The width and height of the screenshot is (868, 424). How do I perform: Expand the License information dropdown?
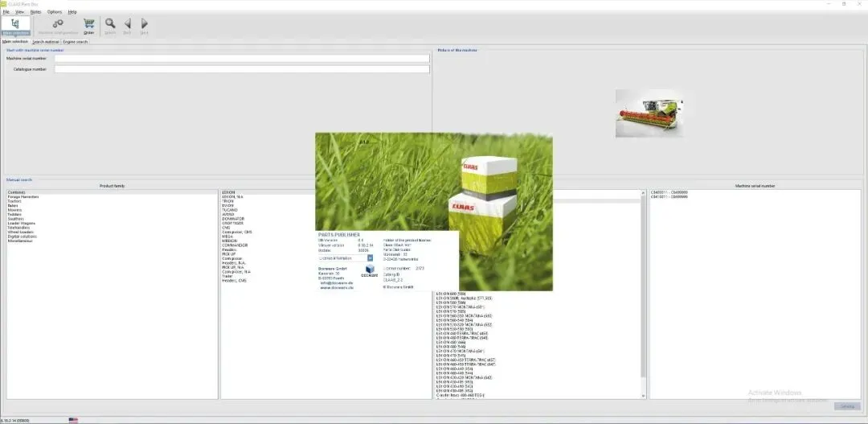(x=371, y=257)
